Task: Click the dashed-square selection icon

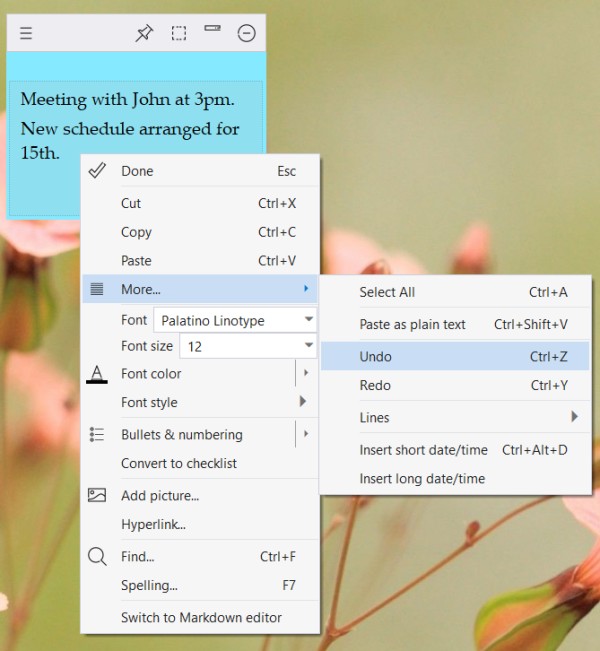Action: [x=179, y=33]
